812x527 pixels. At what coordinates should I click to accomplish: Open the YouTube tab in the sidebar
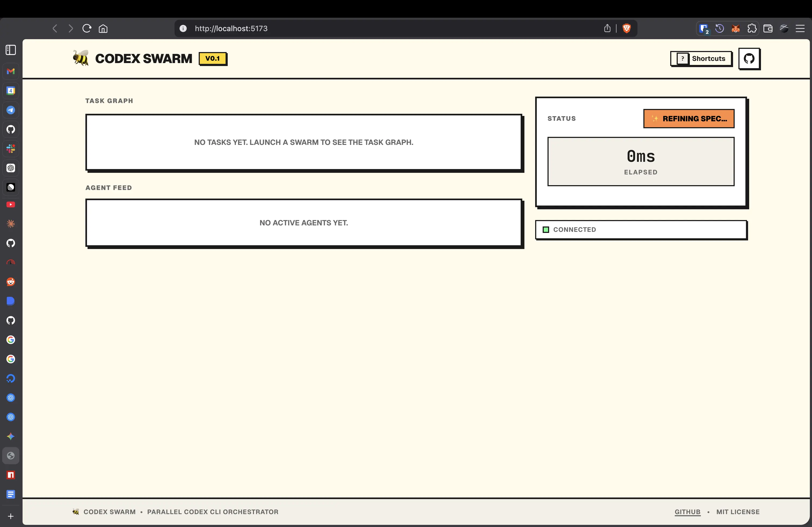click(x=11, y=204)
